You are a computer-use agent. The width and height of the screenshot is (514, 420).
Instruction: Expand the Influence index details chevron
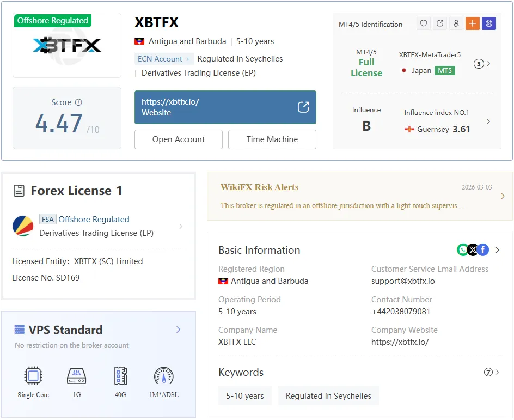tap(488, 121)
